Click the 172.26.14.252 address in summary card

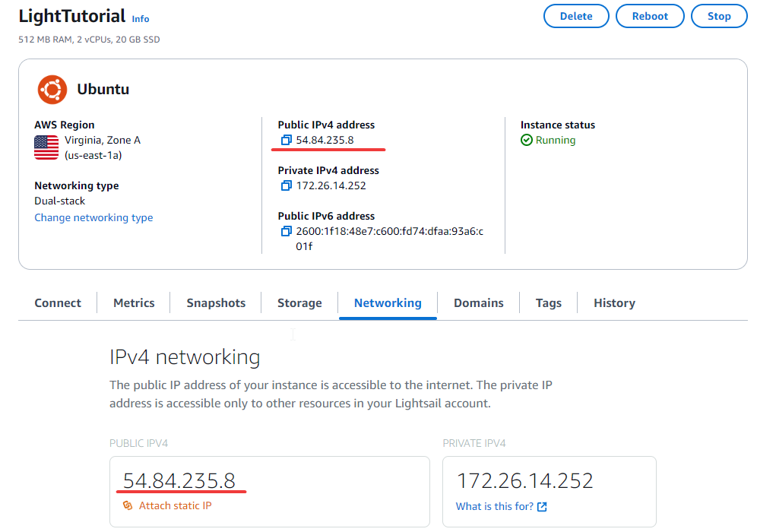point(331,185)
